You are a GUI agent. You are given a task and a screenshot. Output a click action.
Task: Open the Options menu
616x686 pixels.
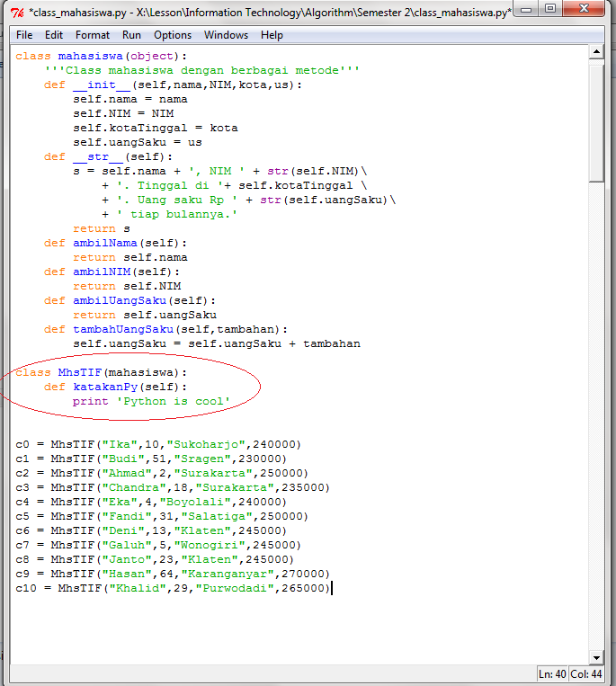pyautogui.click(x=173, y=35)
